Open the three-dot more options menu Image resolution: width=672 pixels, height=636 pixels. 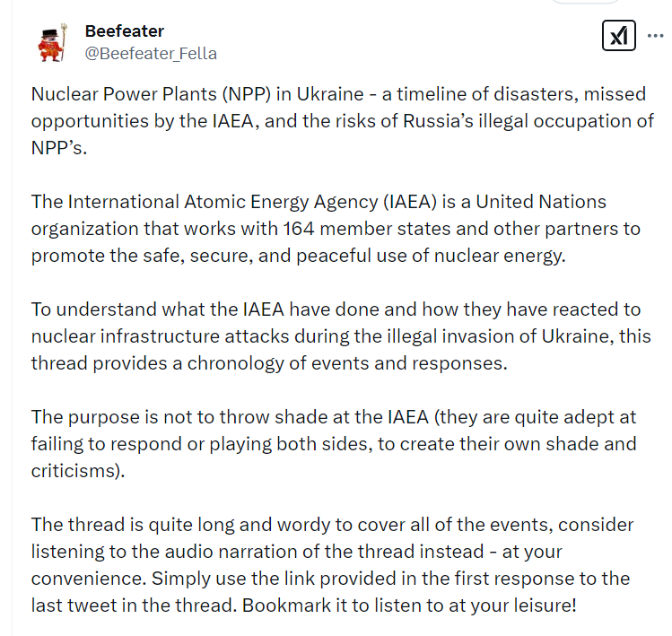(x=655, y=36)
